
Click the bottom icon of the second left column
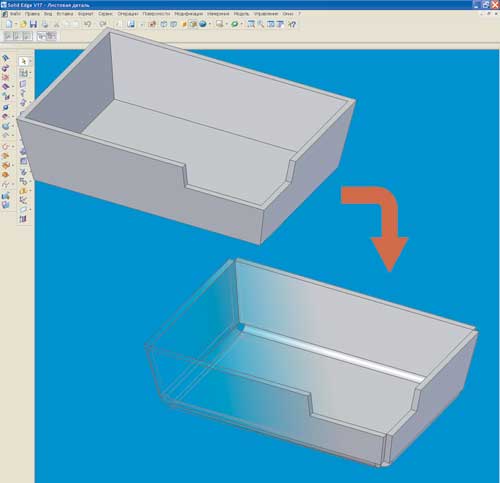pos(23,219)
